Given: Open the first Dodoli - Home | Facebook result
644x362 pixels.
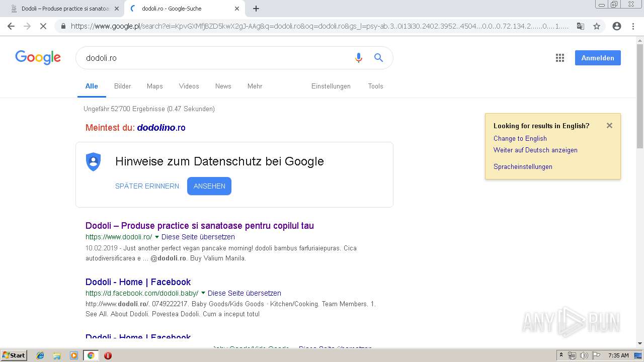Looking at the screenshot, I should point(138,282).
